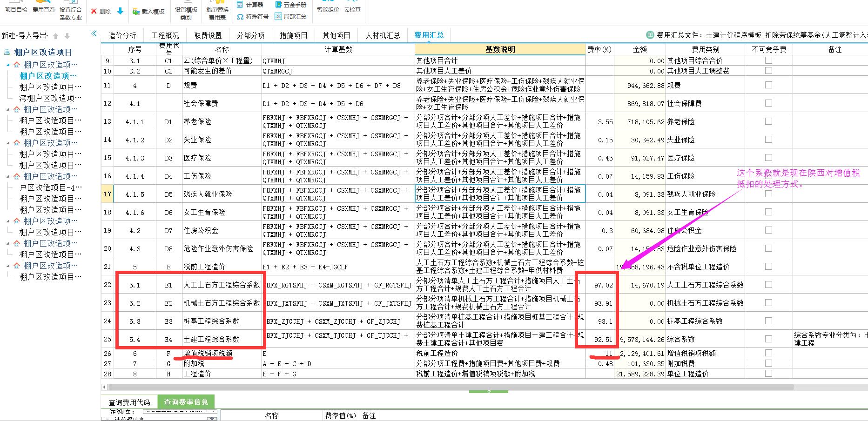Click 载入模板 to load a template
The image size is (868, 421).
(x=148, y=11)
